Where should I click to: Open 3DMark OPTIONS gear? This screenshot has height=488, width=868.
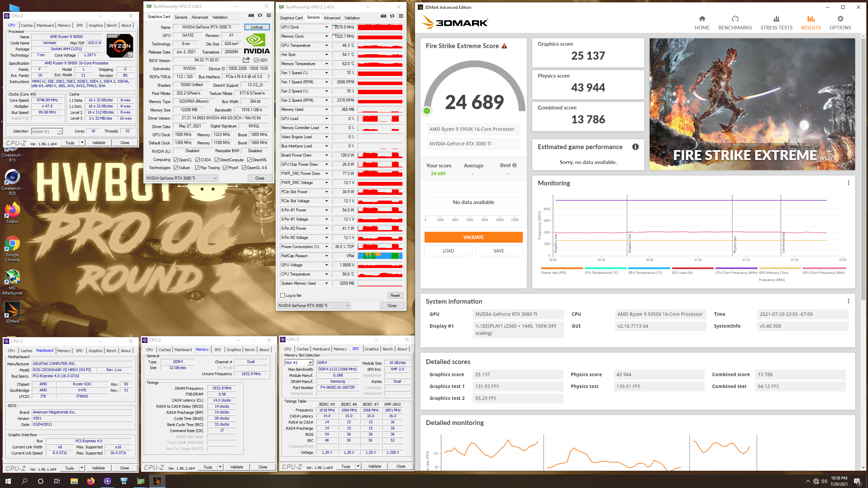[x=840, y=23]
